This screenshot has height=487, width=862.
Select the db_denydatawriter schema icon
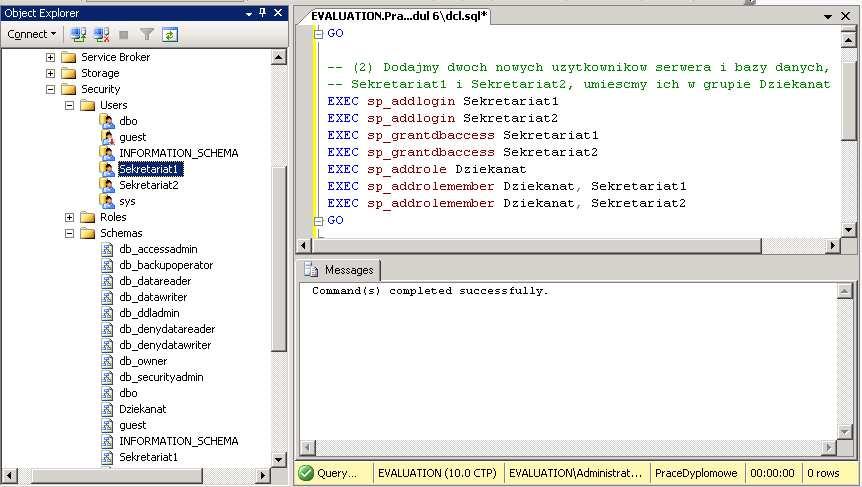click(x=107, y=345)
